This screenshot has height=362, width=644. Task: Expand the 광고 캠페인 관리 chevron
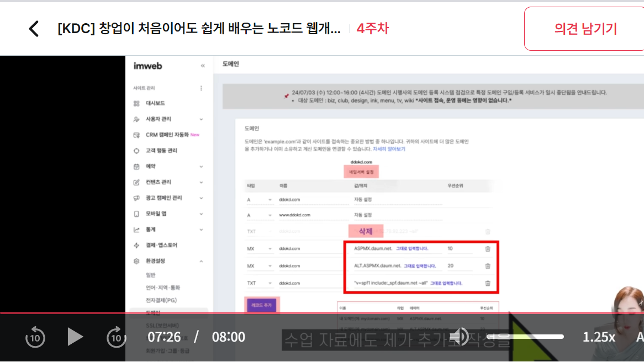(201, 198)
